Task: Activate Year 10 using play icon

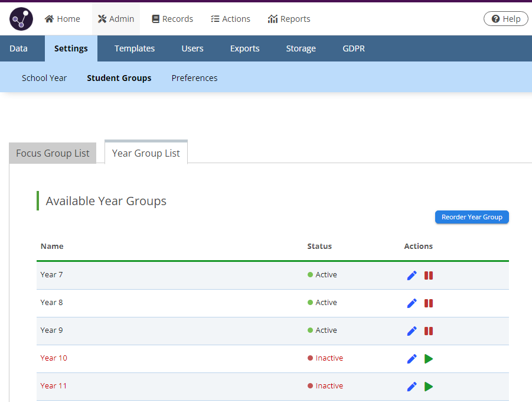Action: (429, 359)
